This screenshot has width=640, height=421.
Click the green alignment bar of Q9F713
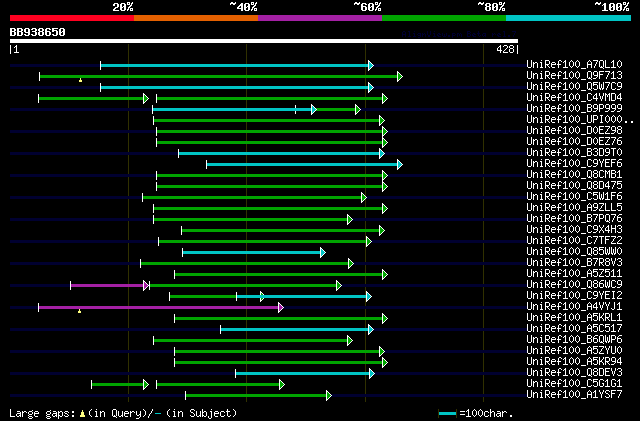click(221, 76)
